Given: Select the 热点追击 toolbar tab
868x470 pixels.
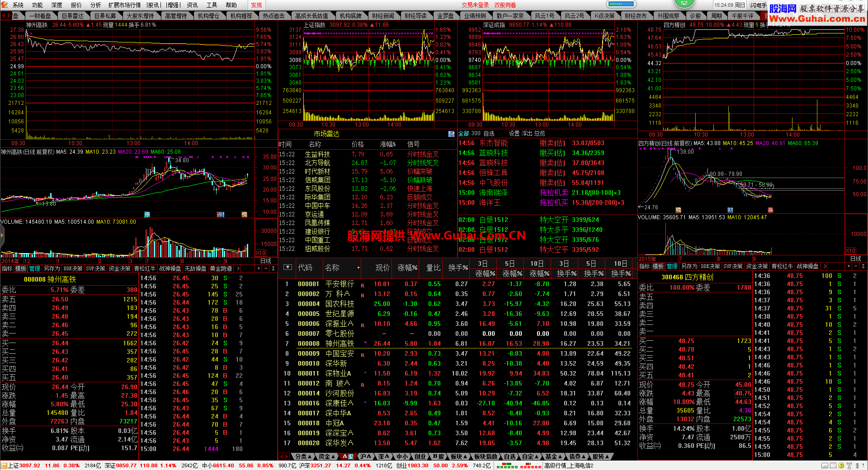Looking at the screenshot, I should click(274, 16).
